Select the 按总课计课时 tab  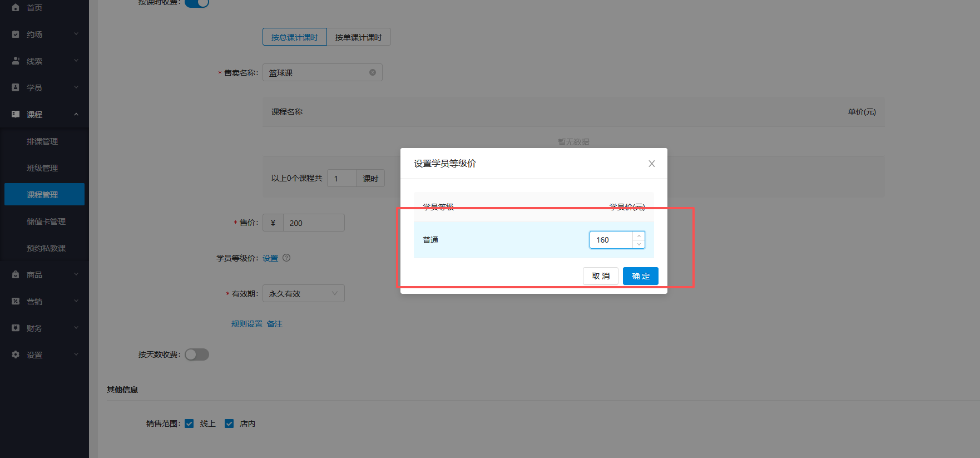coord(295,37)
